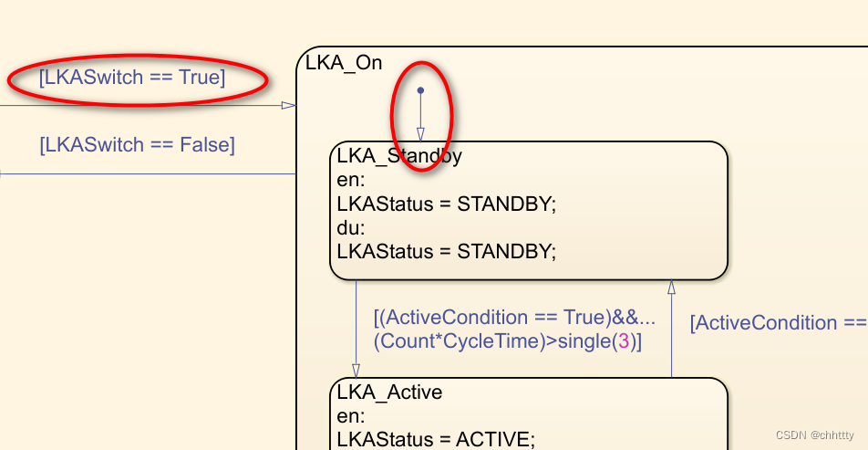Click the 'en:' label in LKA_Standby

[x=350, y=179]
